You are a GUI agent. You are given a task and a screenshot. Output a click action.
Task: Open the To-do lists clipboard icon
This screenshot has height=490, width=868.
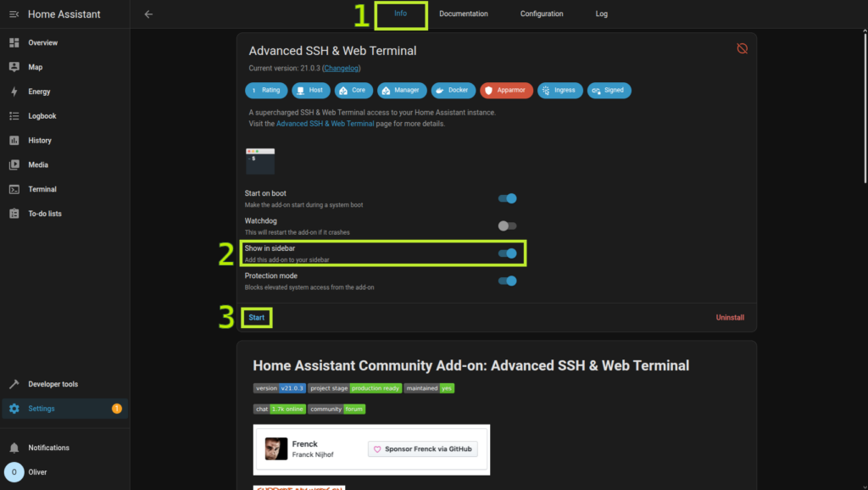point(14,213)
